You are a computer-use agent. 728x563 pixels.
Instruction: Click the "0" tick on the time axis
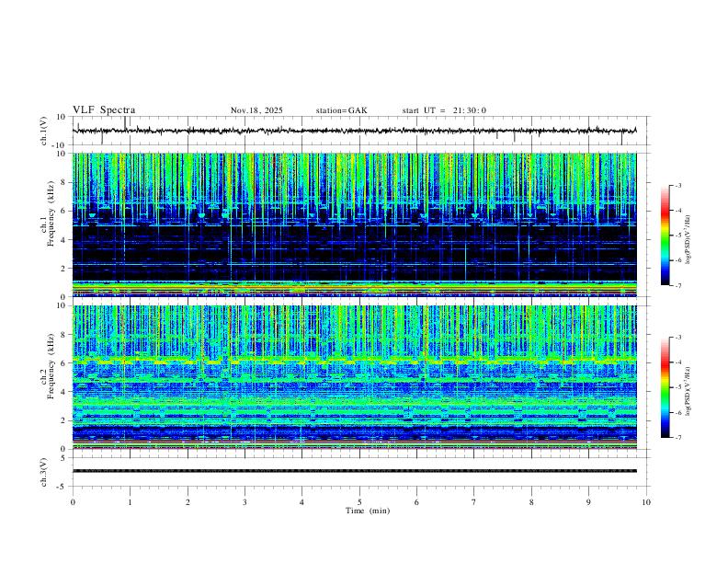pos(73,502)
